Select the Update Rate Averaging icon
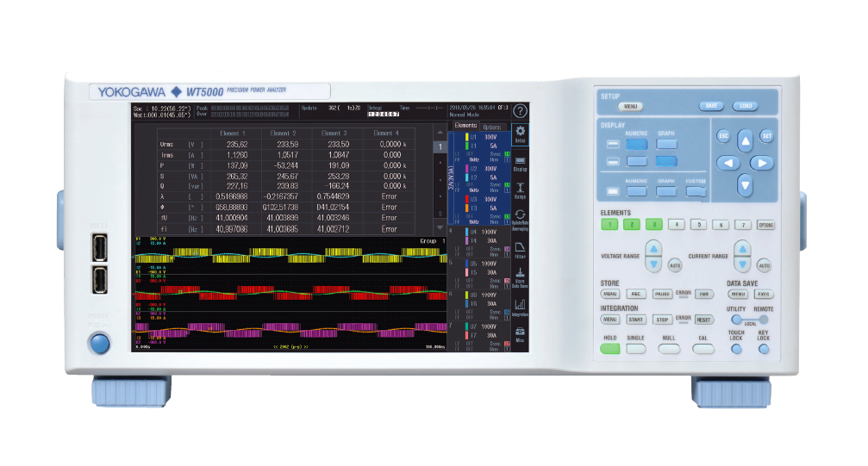868x466 pixels. tap(520, 218)
